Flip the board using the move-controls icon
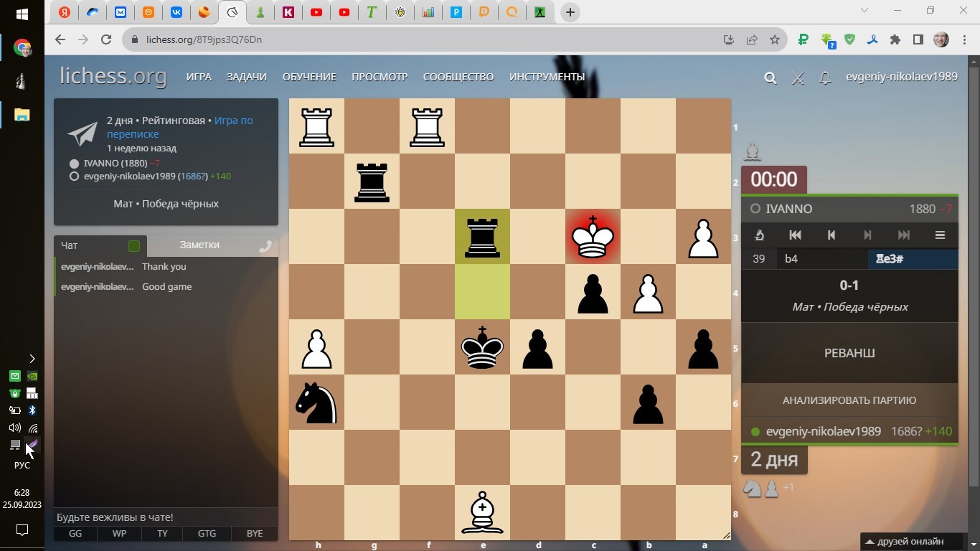 [x=759, y=235]
